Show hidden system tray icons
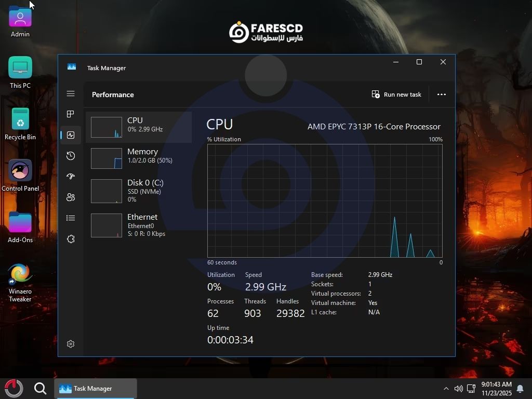 point(446,389)
